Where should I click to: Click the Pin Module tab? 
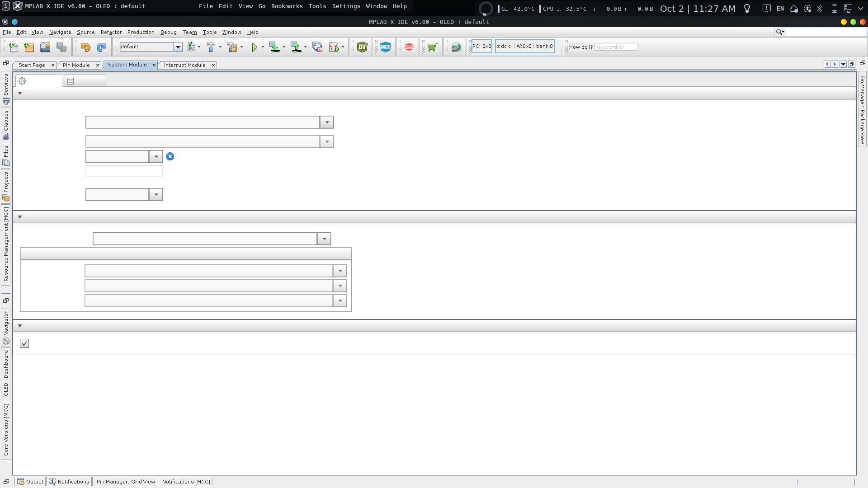click(75, 64)
